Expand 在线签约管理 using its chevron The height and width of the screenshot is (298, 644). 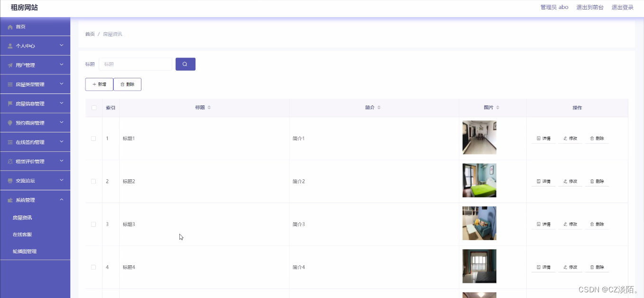pyautogui.click(x=62, y=141)
